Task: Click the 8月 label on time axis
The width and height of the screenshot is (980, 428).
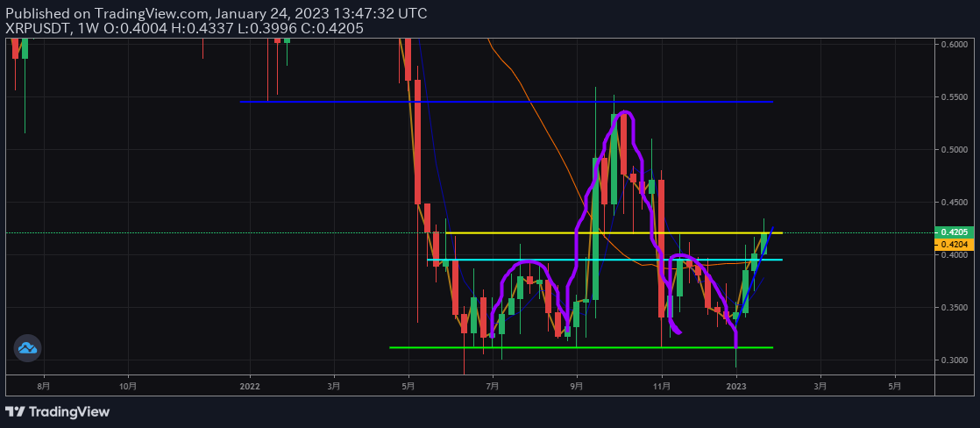Action: pos(43,386)
